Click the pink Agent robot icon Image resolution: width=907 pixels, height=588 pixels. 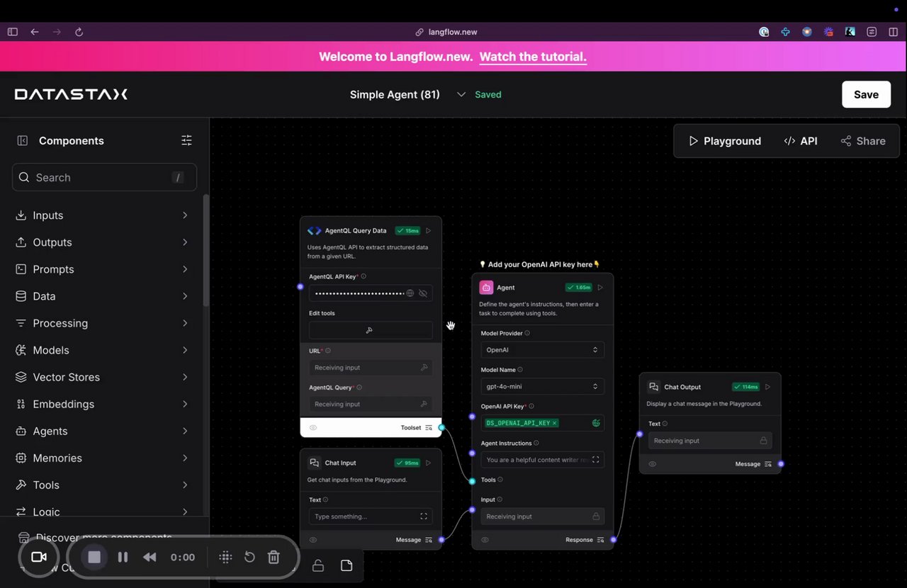(486, 288)
